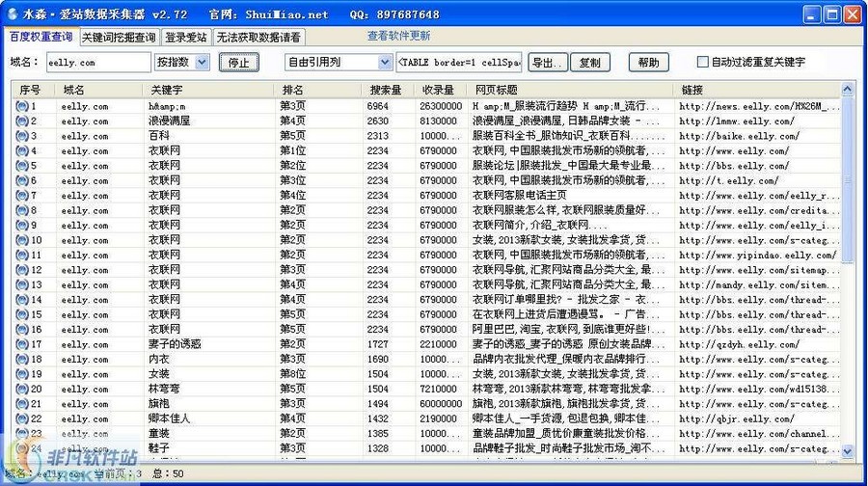This screenshot has width=868, height=486.
Task: Click the globe icon in row 8
Action: (x=22, y=211)
